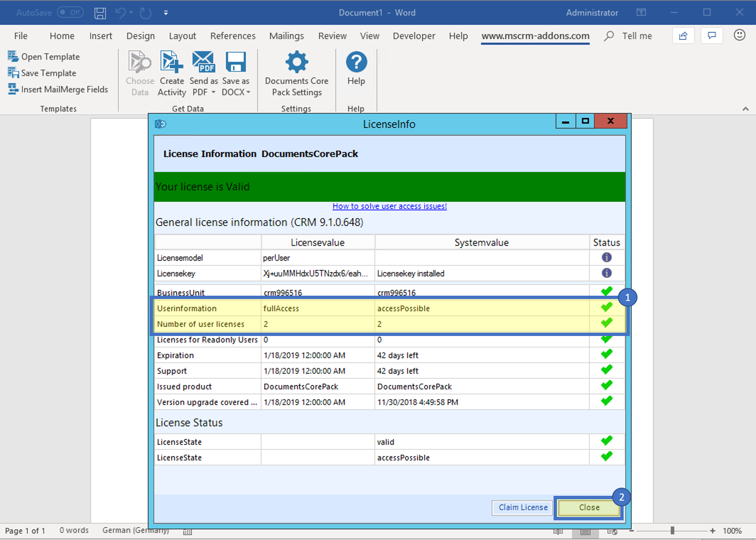Switch to the Developer tab

[414, 36]
